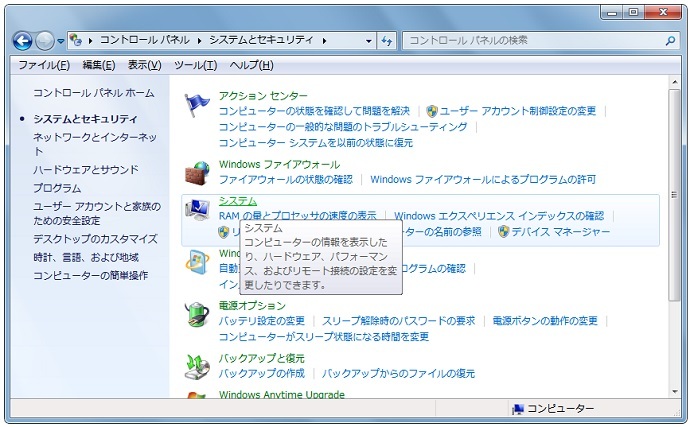Open バックアップからのファイルの復元 link
The width and height of the screenshot is (690, 427).
pos(398,373)
